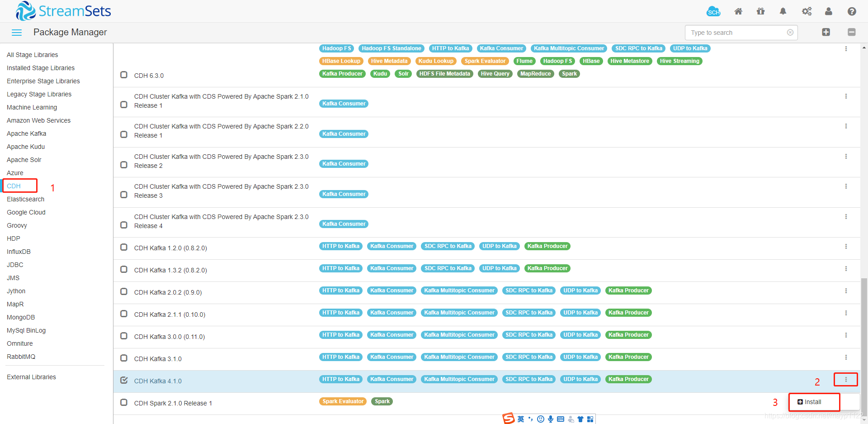Open the StreamSets Control Hub icon
The height and width of the screenshot is (424, 868).
pos(713,11)
